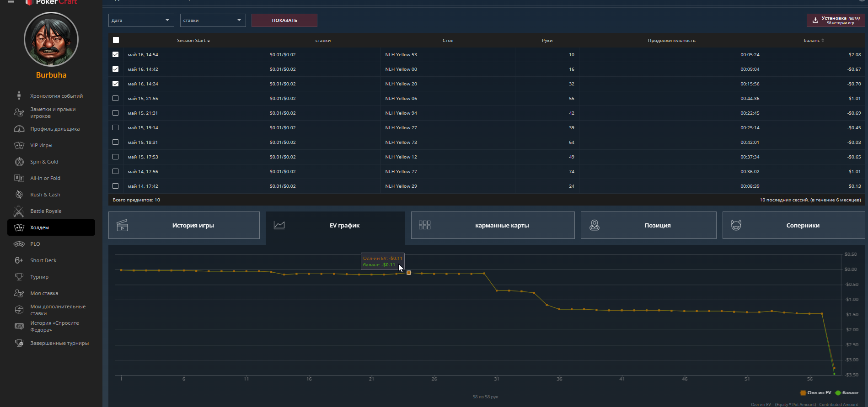Click Турнир trophy icon
The image size is (868, 407).
point(19,277)
